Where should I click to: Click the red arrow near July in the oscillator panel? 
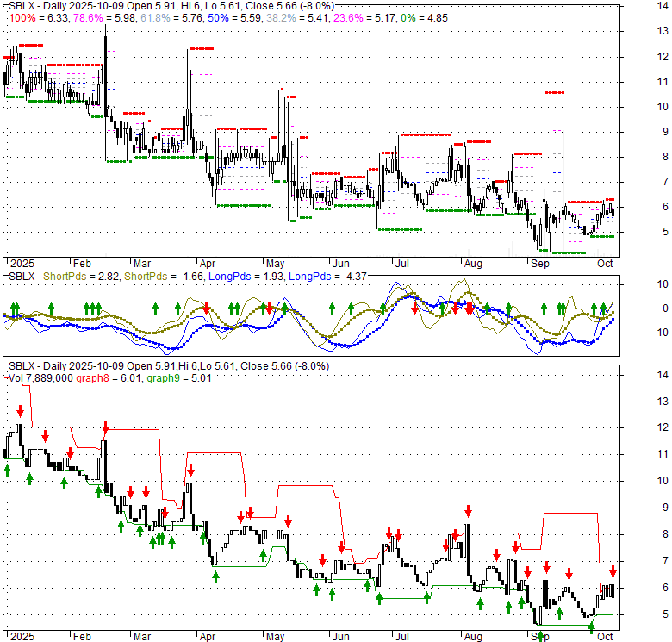tap(414, 308)
